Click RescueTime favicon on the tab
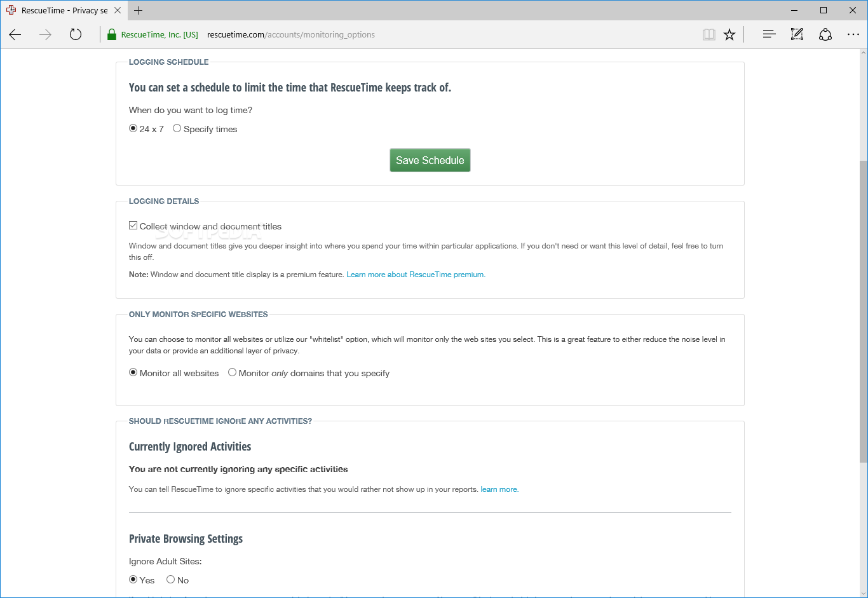The image size is (868, 598). (11, 10)
